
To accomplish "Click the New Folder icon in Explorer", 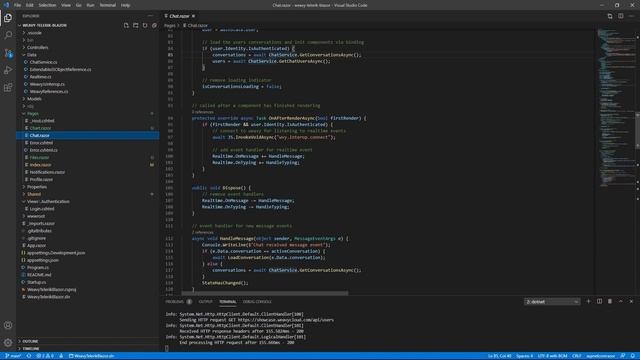I will (136, 25).
